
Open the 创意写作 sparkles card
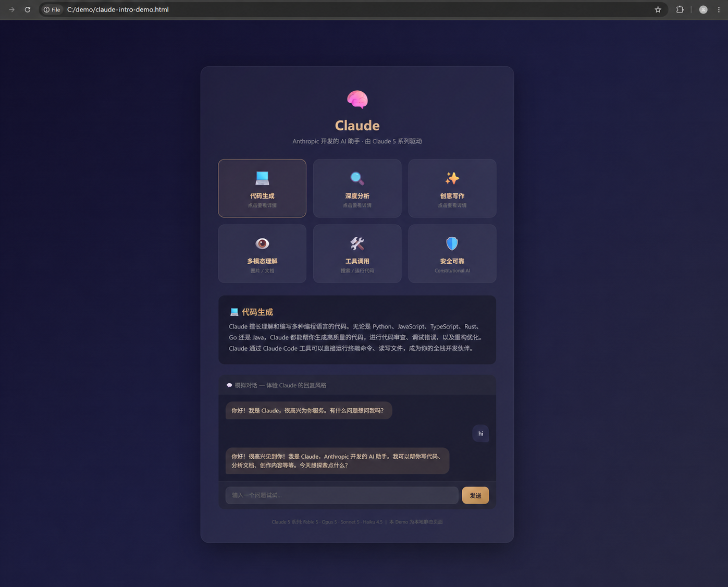click(452, 188)
